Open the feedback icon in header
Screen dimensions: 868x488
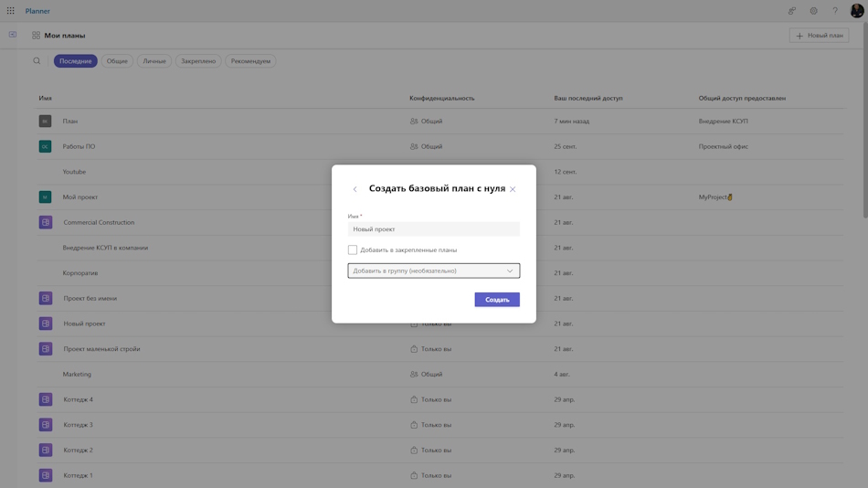tap(792, 11)
